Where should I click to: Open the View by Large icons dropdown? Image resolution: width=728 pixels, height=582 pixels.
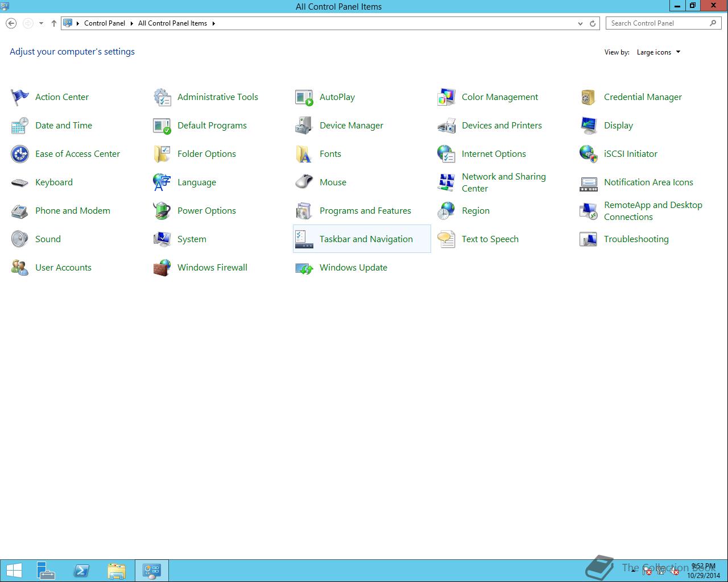659,52
